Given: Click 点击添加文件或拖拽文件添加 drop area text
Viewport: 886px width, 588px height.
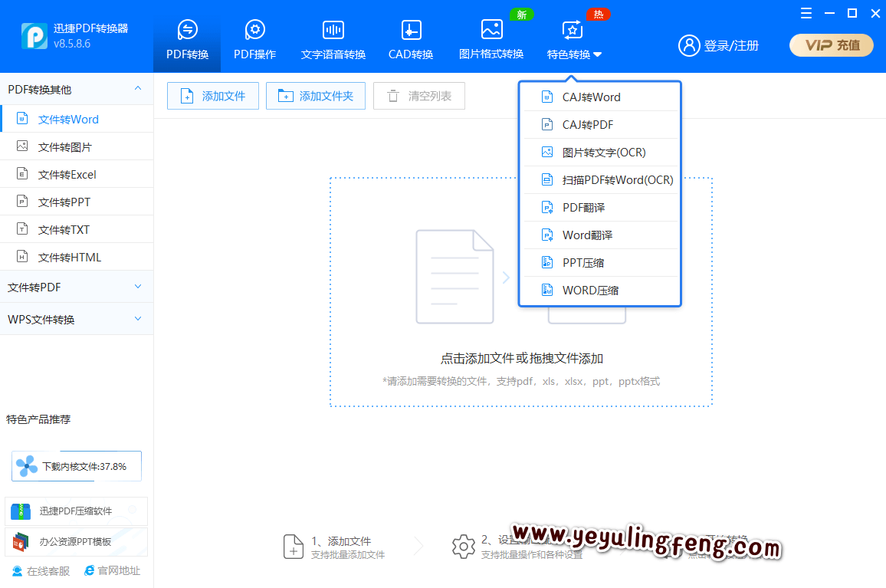Looking at the screenshot, I should click(x=521, y=359).
